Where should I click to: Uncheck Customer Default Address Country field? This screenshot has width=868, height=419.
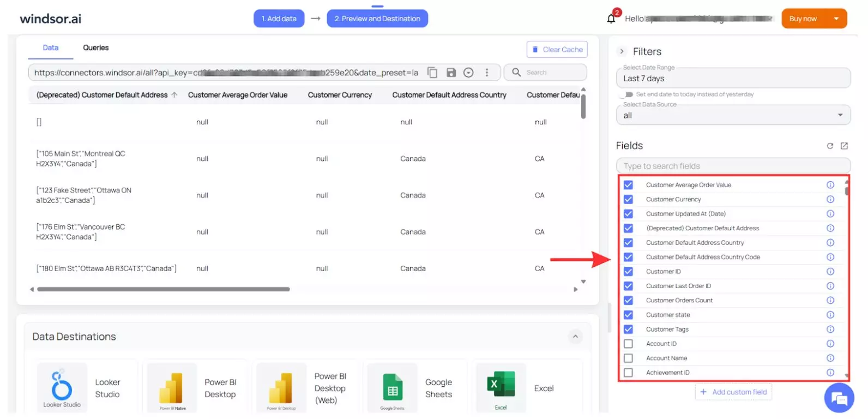628,243
